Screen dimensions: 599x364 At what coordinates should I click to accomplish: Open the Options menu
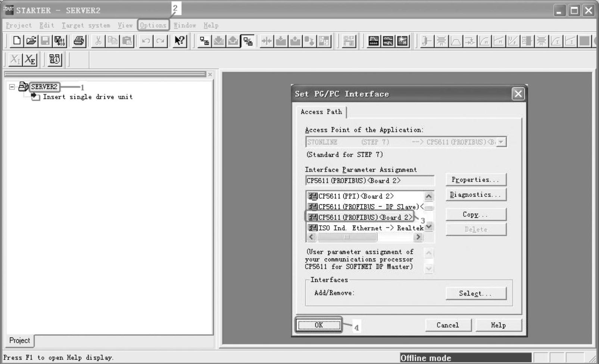[153, 25]
